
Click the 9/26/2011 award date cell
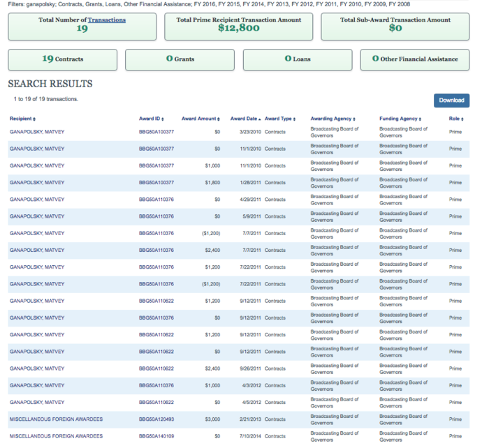[250, 368]
